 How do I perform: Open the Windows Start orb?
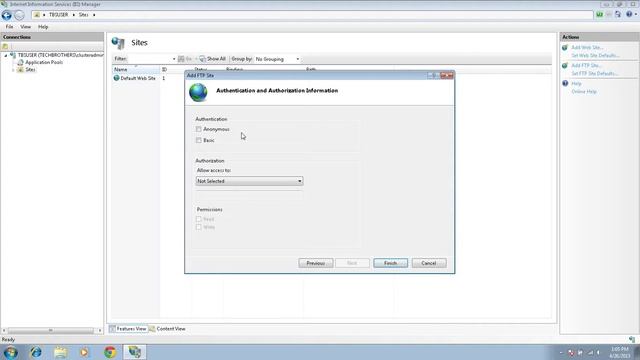tap(11, 352)
